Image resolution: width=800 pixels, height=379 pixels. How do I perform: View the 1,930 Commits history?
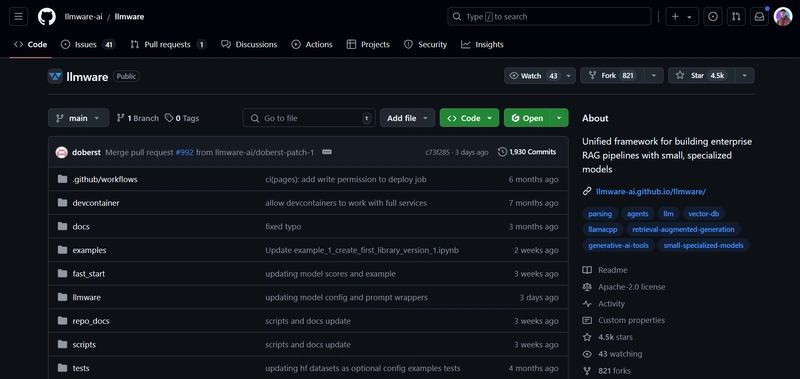point(527,152)
